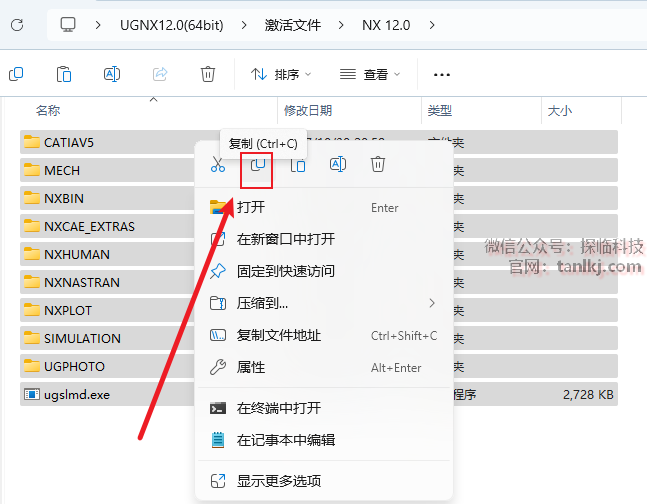Expand chevron after UGNX12.0(64bit) breadcrumb
The height and width of the screenshot is (504, 647).
[244, 25]
